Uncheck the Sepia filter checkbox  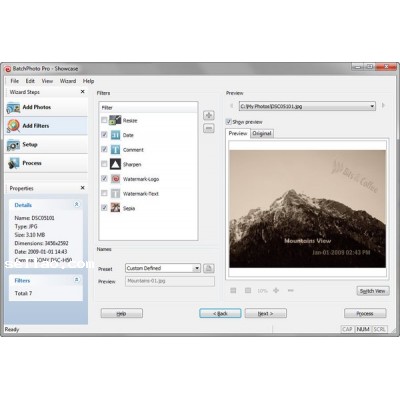pos(104,208)
